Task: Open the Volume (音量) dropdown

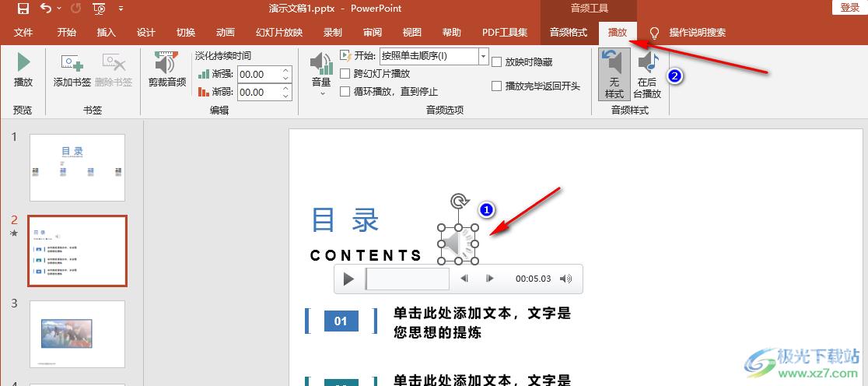Action: click(322, 74)
